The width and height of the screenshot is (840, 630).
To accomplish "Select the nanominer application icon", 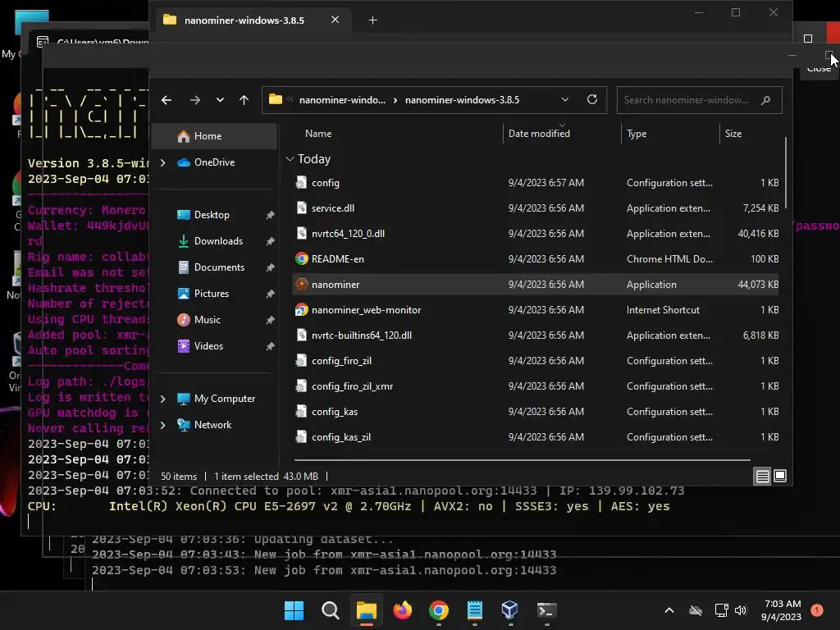I will [302, 285].
